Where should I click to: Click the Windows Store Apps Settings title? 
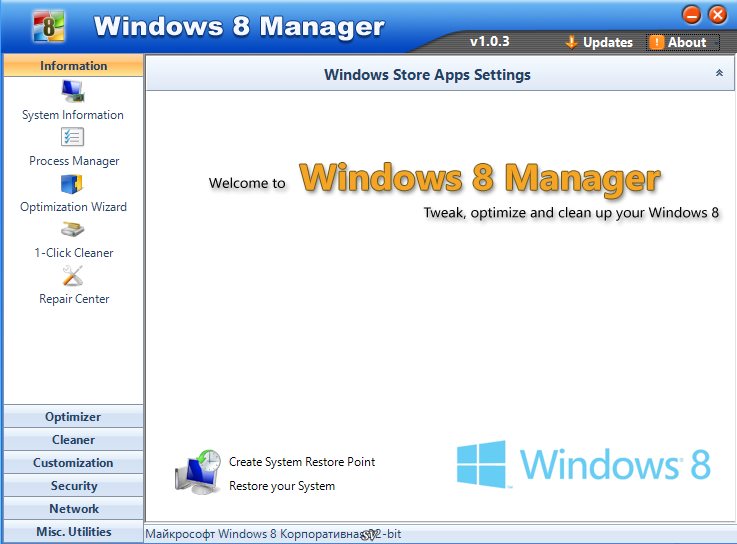coord(427,75)
